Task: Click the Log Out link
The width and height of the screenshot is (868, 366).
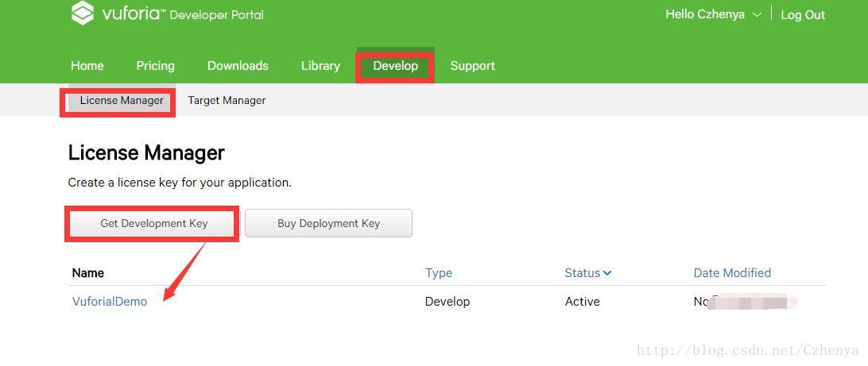Action: (803, 15)
